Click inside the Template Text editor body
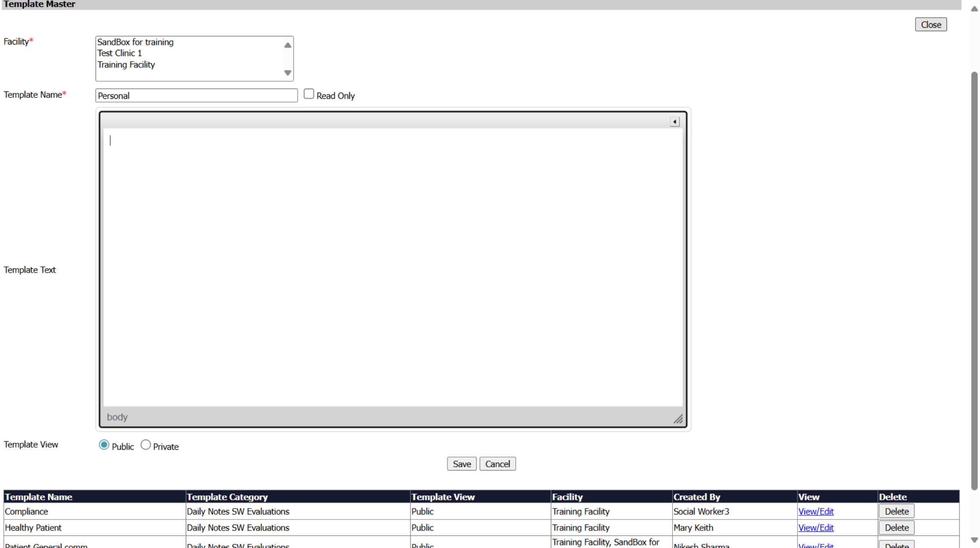 coord(393,267)
